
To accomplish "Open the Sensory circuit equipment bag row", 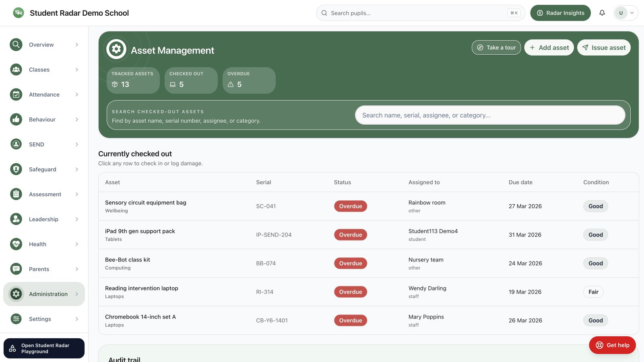I will [x=368, y=206].
